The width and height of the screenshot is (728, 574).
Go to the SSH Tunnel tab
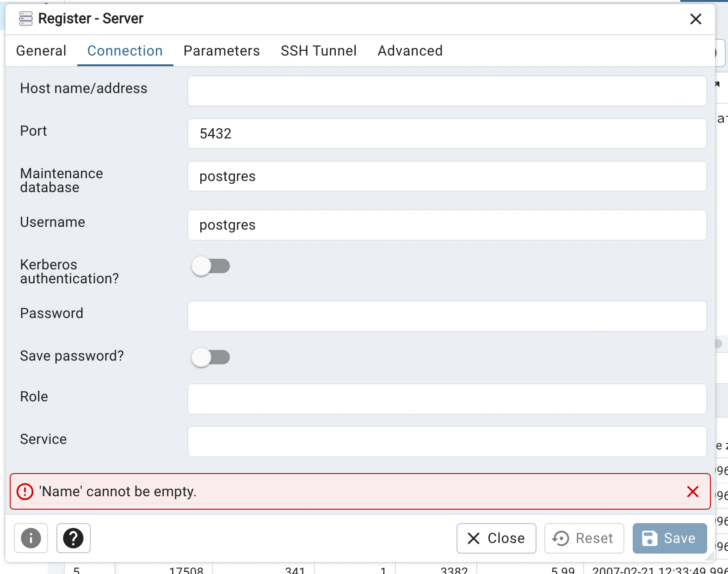[319, 51]
